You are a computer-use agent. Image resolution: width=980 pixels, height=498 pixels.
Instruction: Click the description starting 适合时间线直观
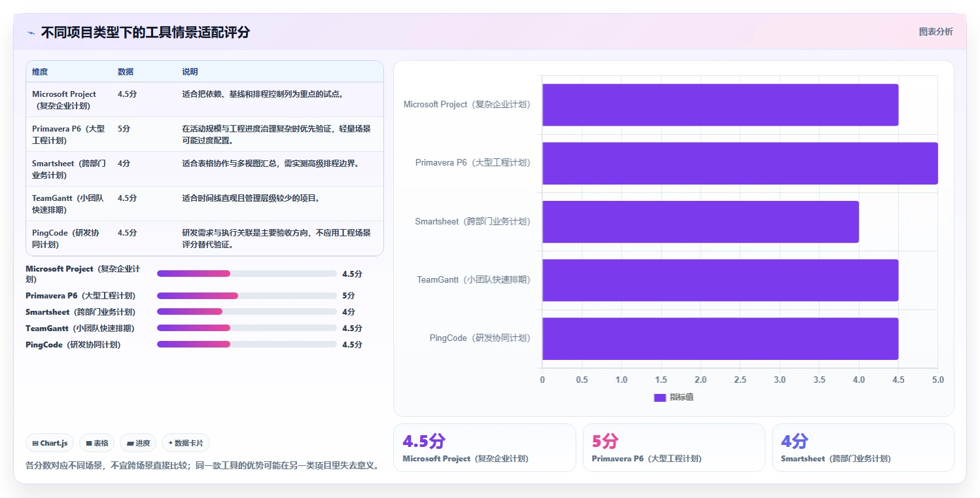point(251,198)
